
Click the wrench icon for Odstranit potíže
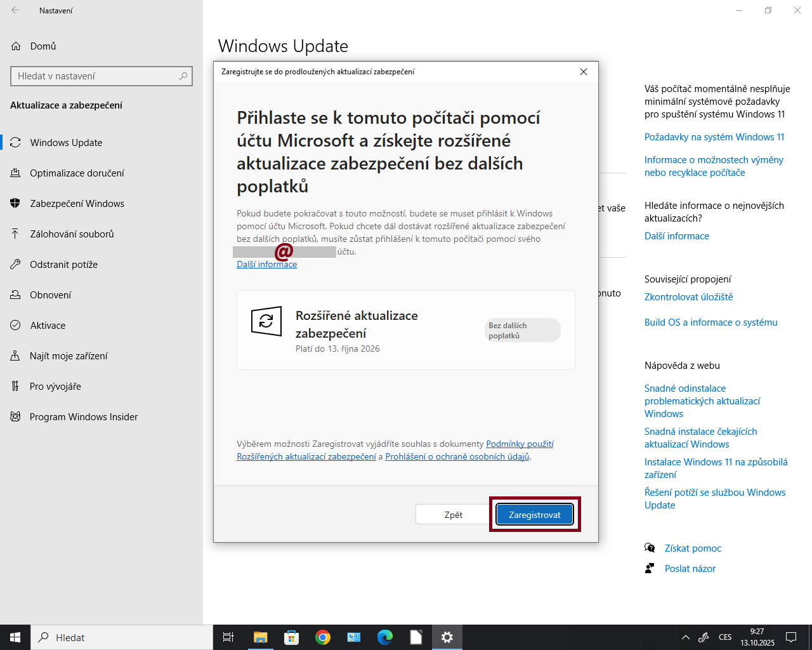pos(15,264)
